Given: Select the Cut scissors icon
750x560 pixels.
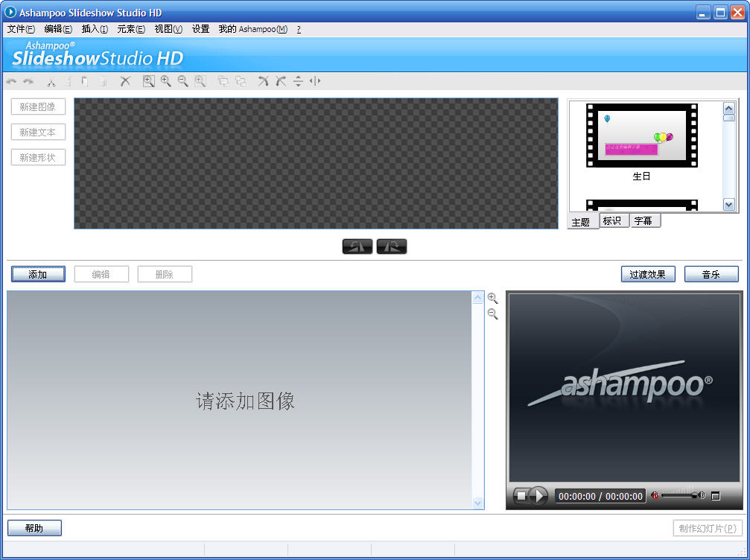Looking at the screenshot, I should [x=51, y=81].
